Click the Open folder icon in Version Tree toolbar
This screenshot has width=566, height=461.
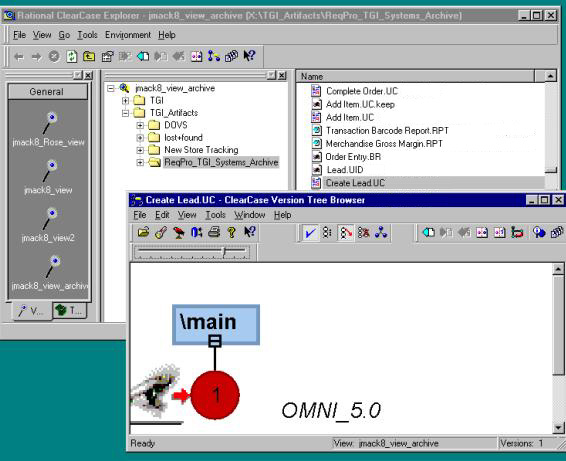(x=143, y=232)
